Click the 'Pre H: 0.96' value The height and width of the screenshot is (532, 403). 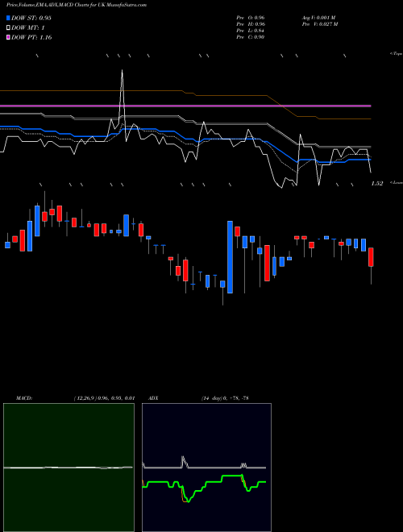[x=251, y=24]
